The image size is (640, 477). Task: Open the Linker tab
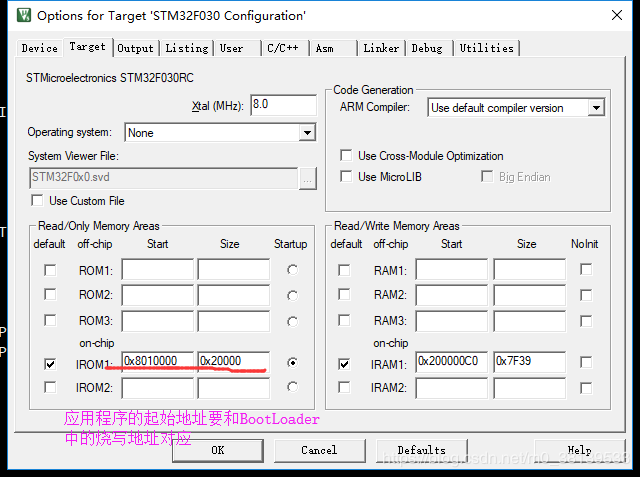coord(381,48)
